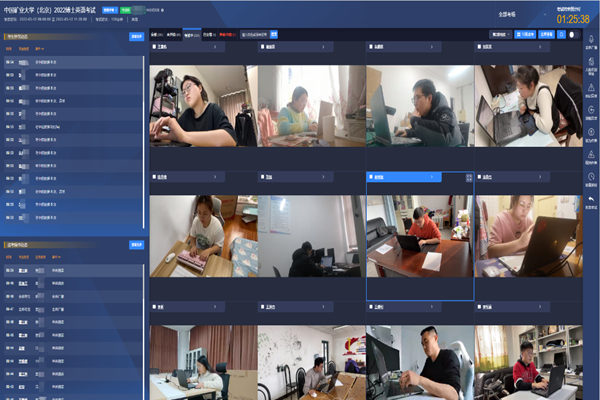
Task: Click the blue search button next to the search box
Action: (x=274, y=33)
